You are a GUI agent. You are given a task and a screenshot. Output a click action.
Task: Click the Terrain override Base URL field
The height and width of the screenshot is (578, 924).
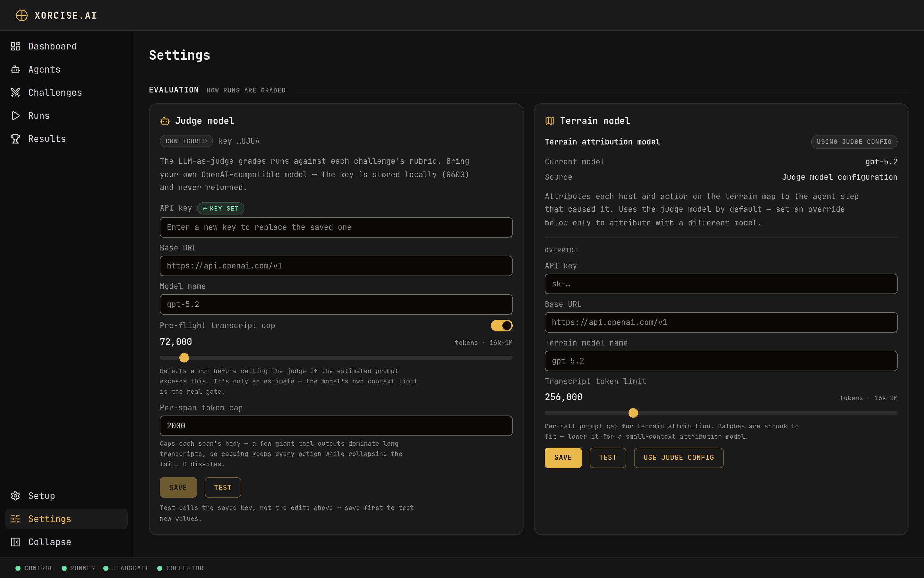click(x=721, y=322)
